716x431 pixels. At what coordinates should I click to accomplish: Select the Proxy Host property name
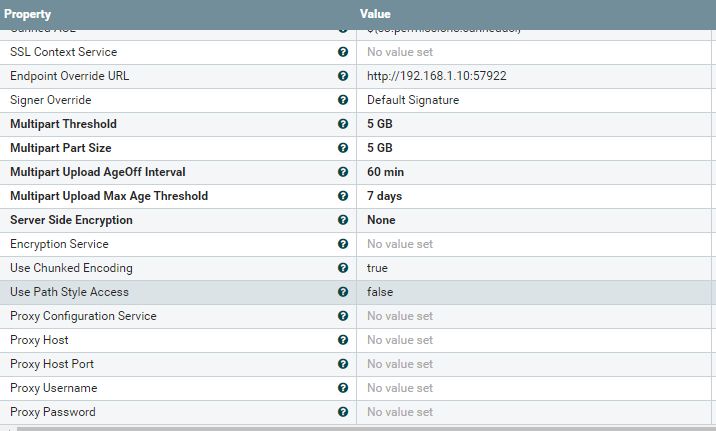point(39,340)
